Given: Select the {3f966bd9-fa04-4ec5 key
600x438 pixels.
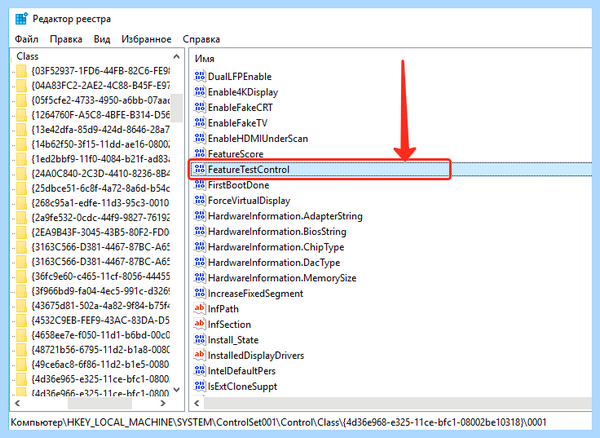Looking at the screenshot, I should click(x=101, y=291).
